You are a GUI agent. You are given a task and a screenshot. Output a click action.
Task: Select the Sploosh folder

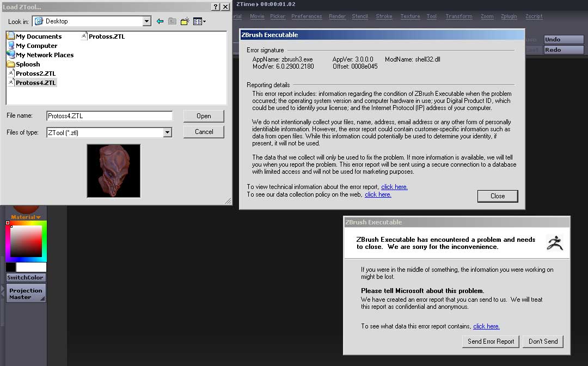[23, 64]
